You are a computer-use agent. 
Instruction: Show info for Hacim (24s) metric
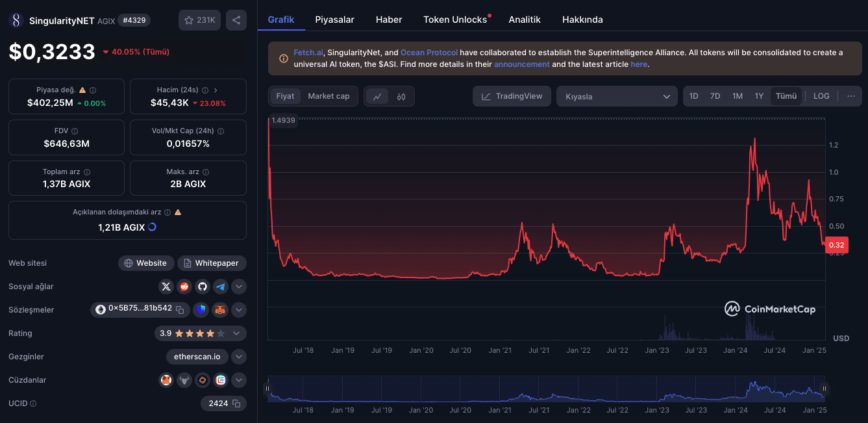(x=205, y=90)
